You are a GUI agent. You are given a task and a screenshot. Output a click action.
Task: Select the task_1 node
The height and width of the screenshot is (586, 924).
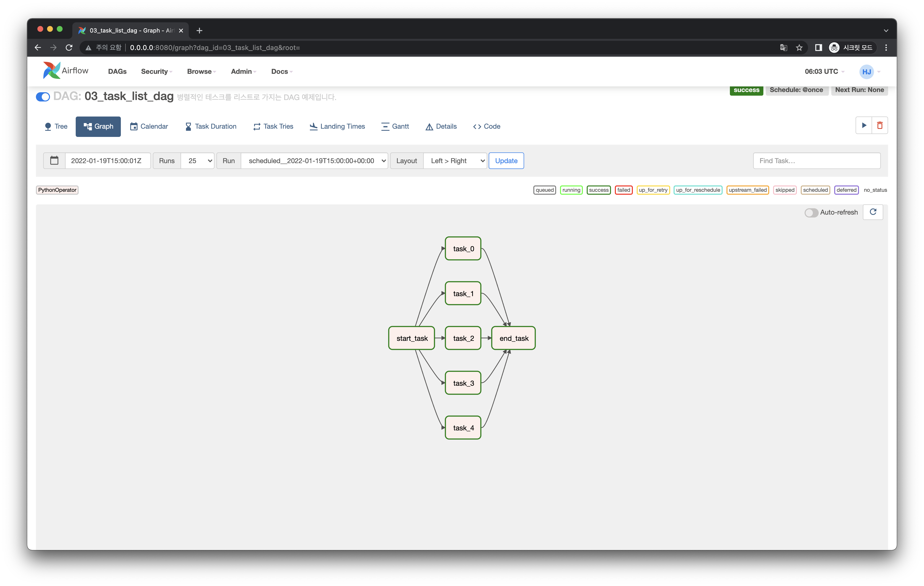(463, 293)
